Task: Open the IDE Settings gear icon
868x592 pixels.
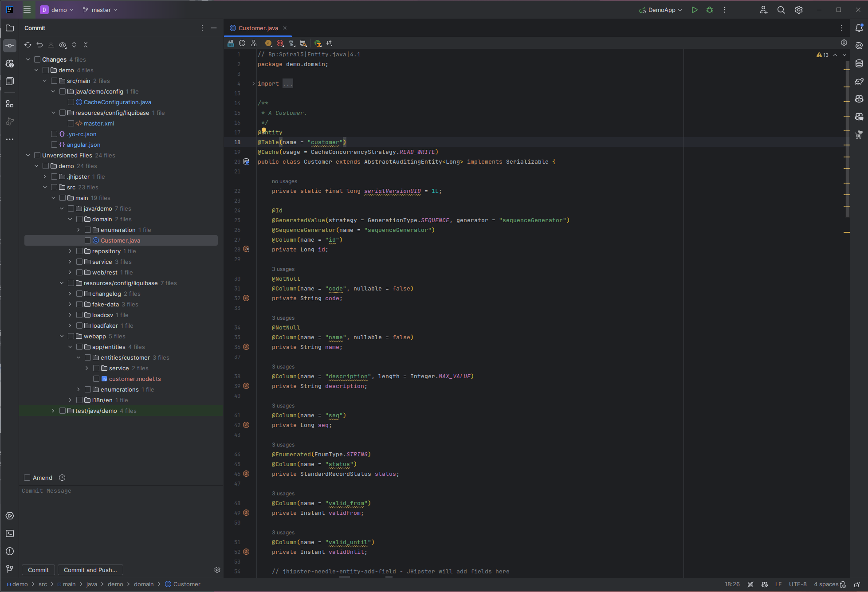Action: [798, 9]
